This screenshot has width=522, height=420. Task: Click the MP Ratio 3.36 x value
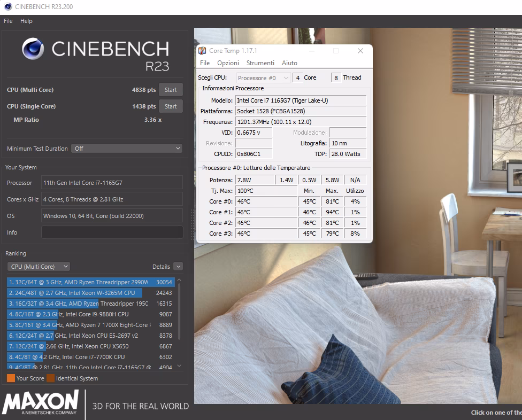pos(153,120)
